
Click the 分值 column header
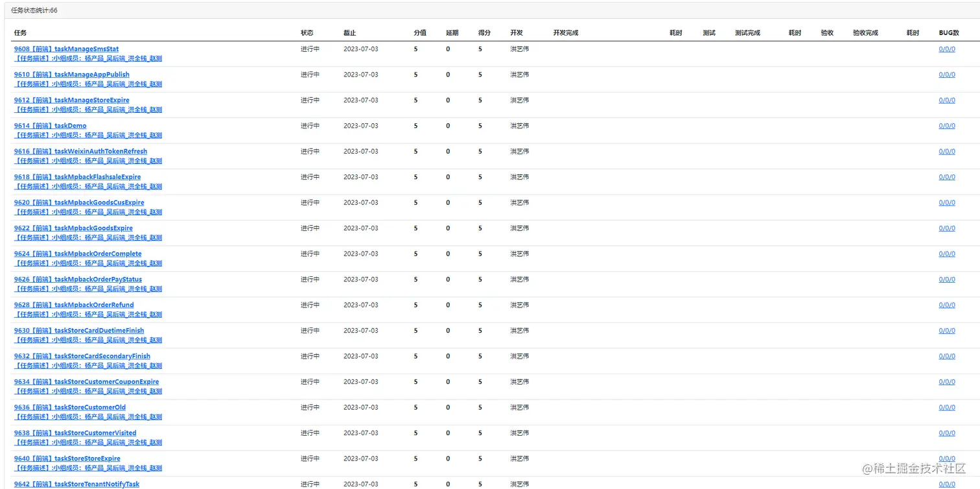pos(420,33)
